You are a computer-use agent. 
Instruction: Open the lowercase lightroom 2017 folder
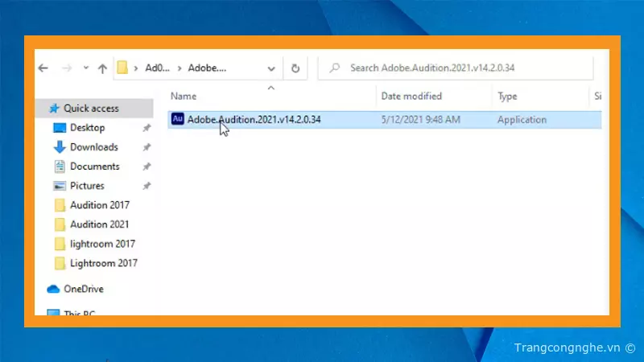tap(102, 244)
